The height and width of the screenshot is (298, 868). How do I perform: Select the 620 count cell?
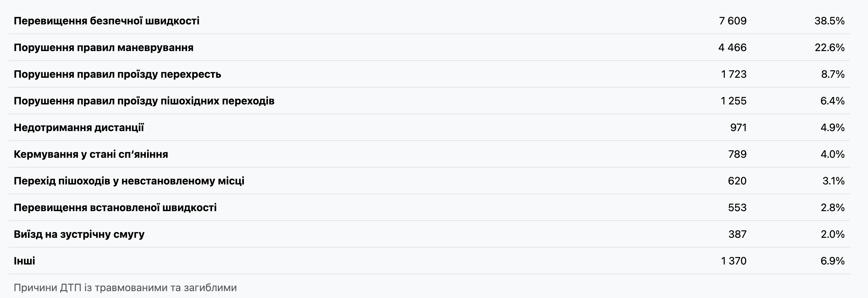tap(737, 181)
